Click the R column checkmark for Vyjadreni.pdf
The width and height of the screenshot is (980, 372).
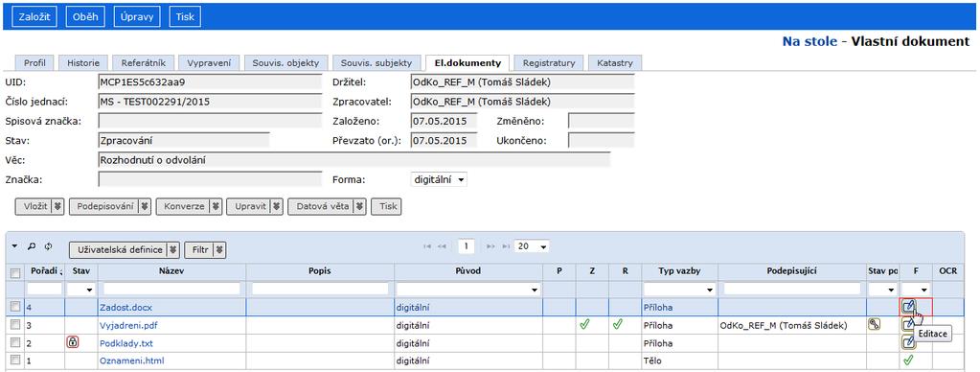coord(617,324)
